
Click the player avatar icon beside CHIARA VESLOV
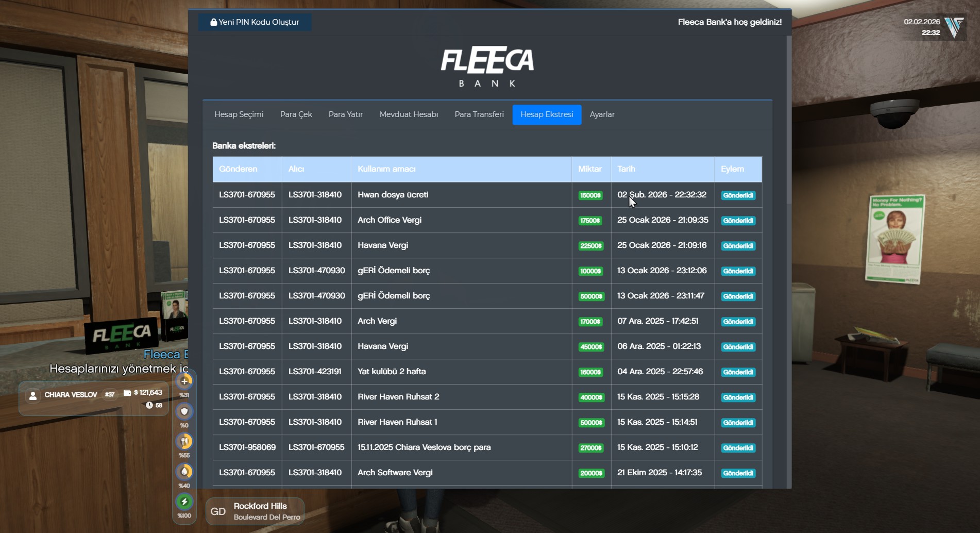[x=33, y=395]
